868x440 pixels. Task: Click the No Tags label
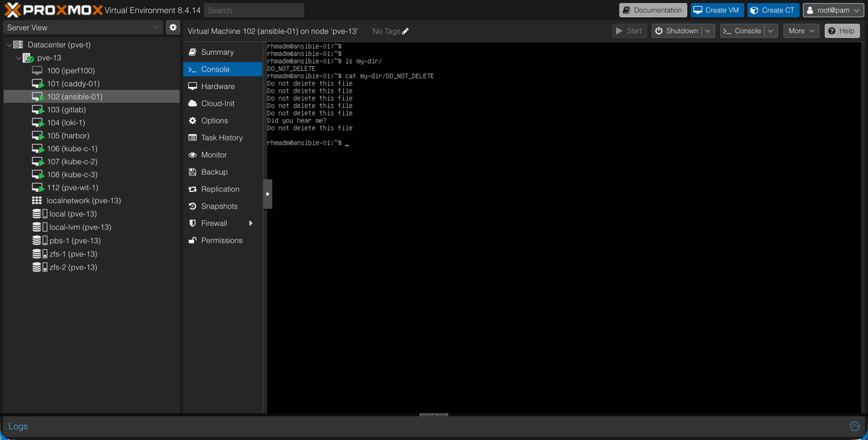coord(386,31)
